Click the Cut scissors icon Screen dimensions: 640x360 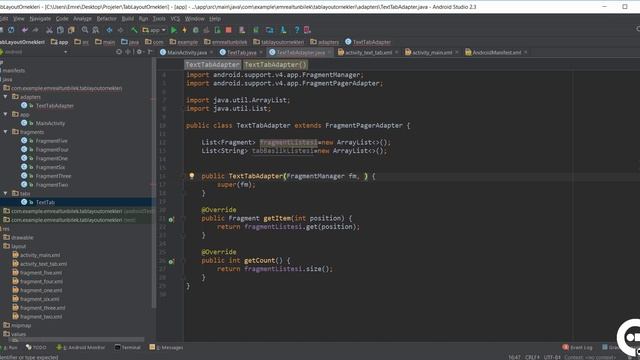[x=49, y=30]
